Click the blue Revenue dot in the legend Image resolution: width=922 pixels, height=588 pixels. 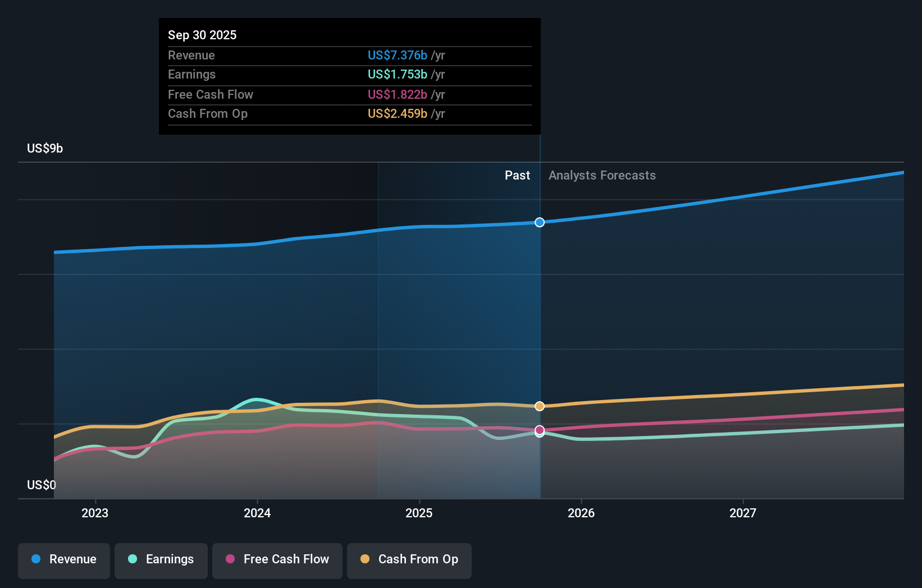coord(35,559)
